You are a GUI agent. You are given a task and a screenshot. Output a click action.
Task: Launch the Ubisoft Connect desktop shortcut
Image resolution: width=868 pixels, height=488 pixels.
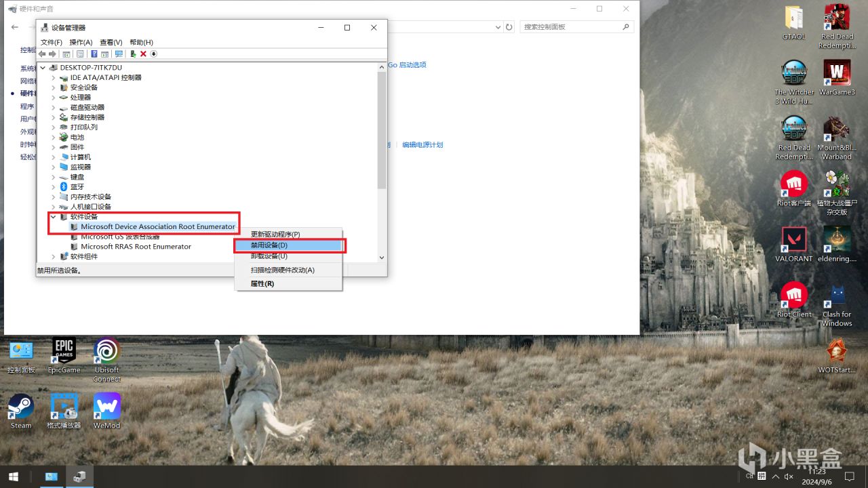tap(106, 360)
